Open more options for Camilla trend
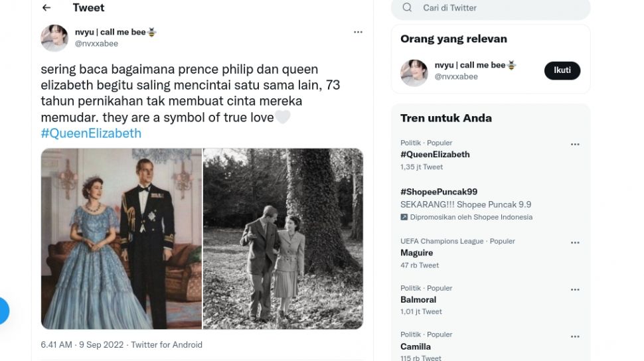The image size is (644, 361). pos(575,336)
